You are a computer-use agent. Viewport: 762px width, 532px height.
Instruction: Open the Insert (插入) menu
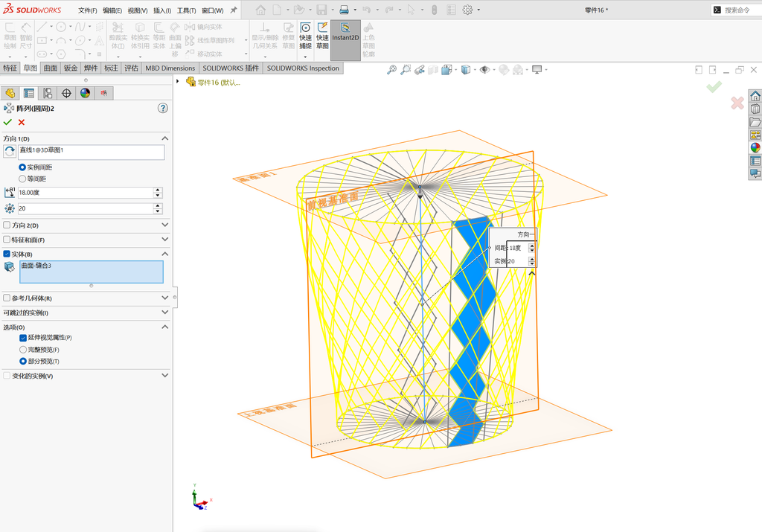click(162, 10)
